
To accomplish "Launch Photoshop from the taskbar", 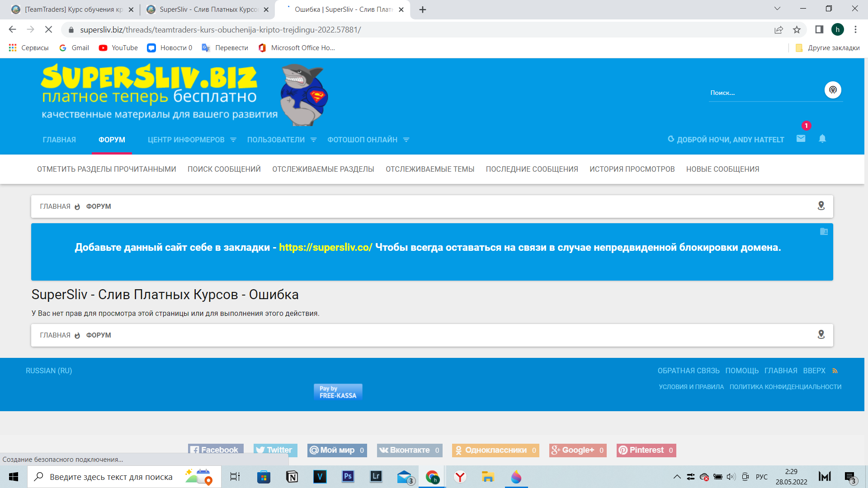I will pos(348,477).
